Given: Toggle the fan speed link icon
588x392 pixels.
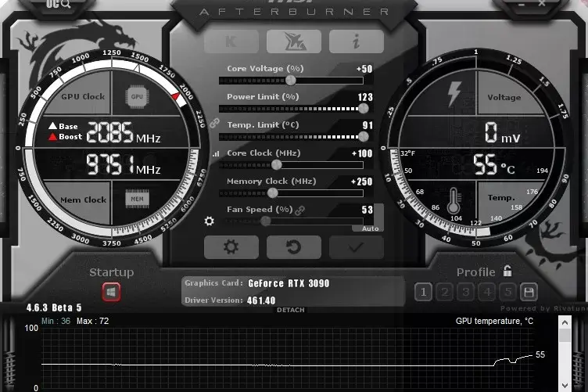Looking at the screenshot, I should pyautogui.click(x=299, y=210).
